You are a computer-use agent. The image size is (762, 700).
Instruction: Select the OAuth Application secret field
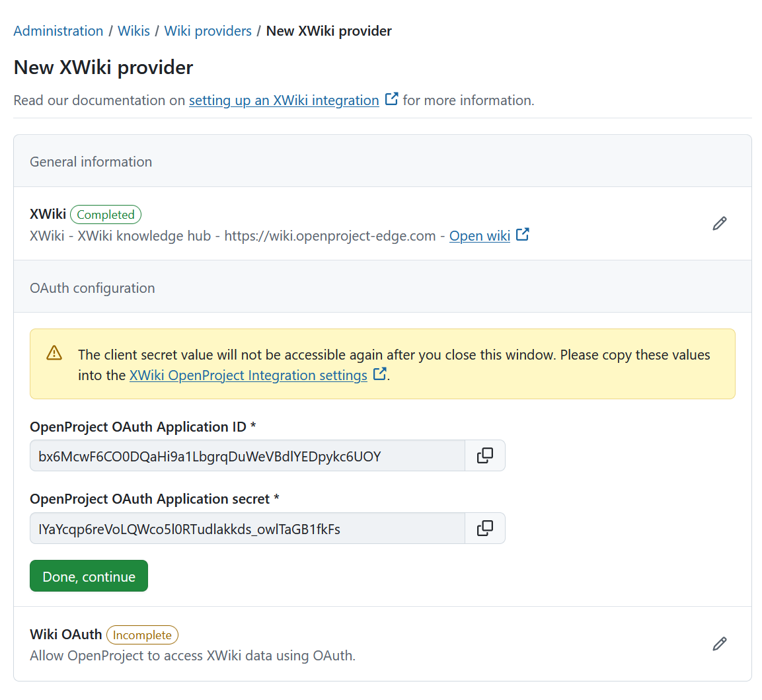pos(247,528)
